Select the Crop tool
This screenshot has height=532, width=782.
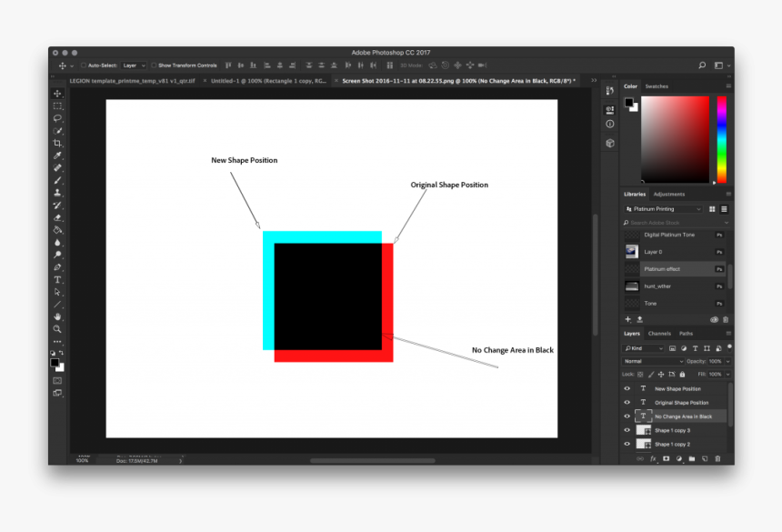click(57, 144)
